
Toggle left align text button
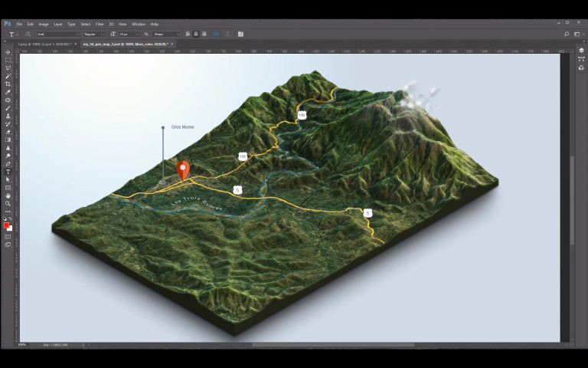pos(188,34)
